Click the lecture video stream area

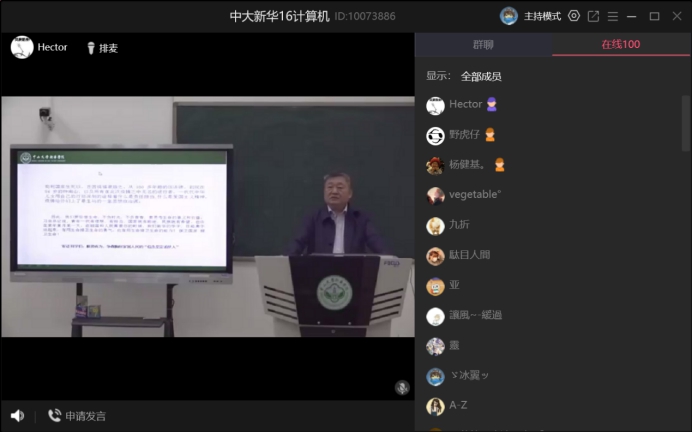[x=207, y=217]
